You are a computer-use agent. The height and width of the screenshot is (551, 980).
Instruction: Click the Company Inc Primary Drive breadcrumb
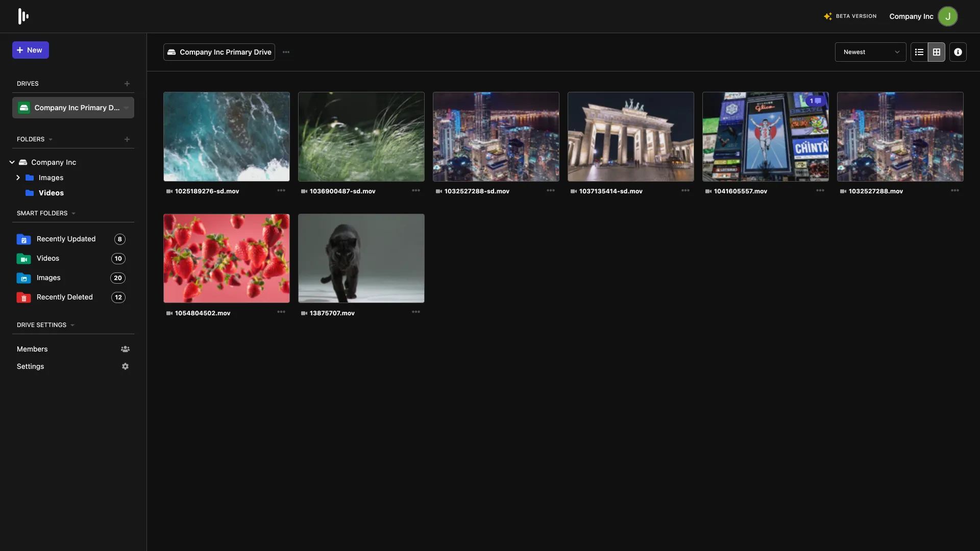pyautogui.click(x=219, y=52)
